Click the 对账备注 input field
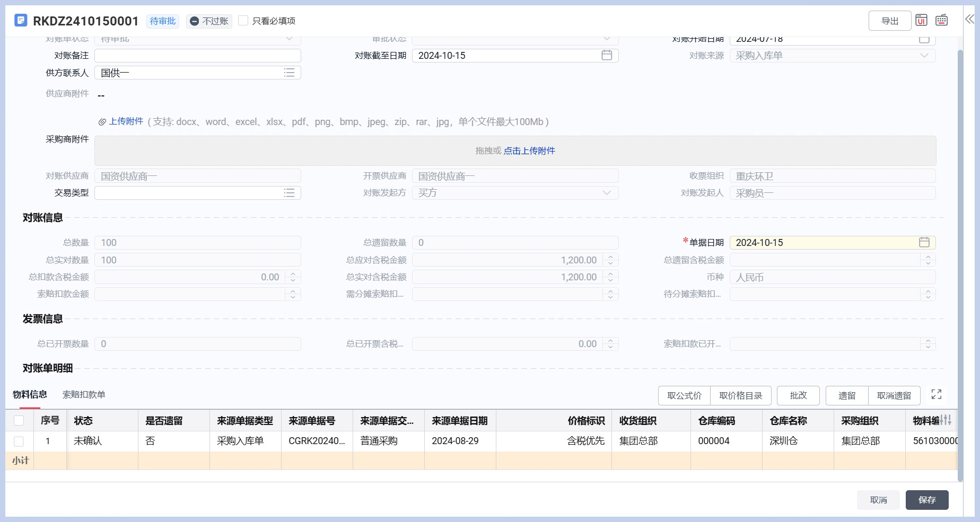This screenshot has height=522, width=980. (197, 56)
